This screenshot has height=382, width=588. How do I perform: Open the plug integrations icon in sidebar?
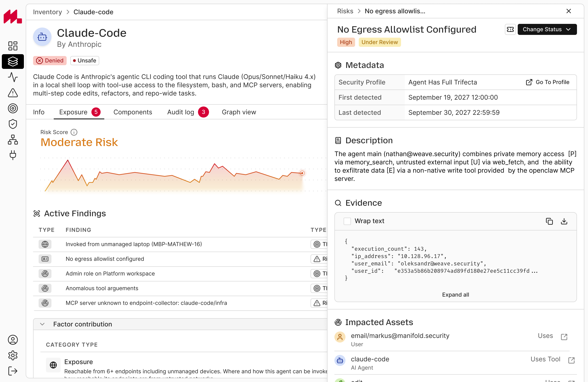pyautogui.click(x=13, y=155)
